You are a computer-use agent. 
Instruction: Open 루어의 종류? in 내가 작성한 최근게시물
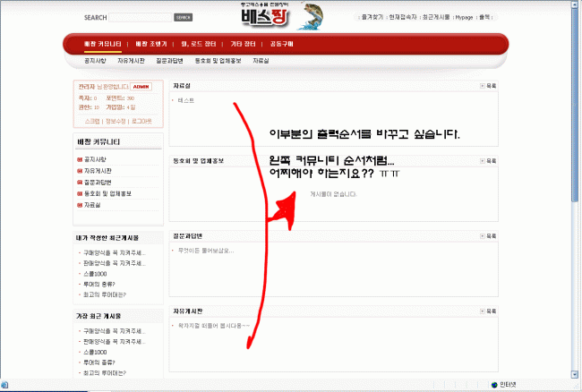point(98,284)
